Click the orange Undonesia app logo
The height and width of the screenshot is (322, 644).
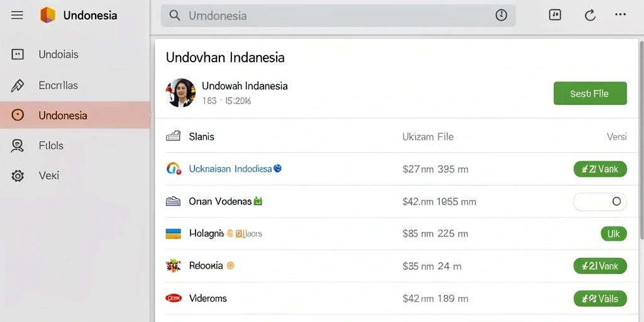(x=48, y=15)
